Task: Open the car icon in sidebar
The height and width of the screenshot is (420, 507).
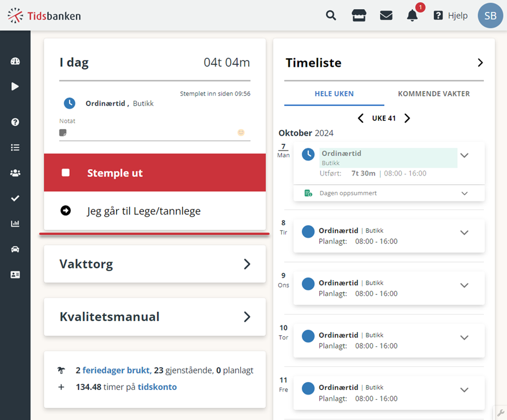Action: pyautogui.click(x=15, y=249)
